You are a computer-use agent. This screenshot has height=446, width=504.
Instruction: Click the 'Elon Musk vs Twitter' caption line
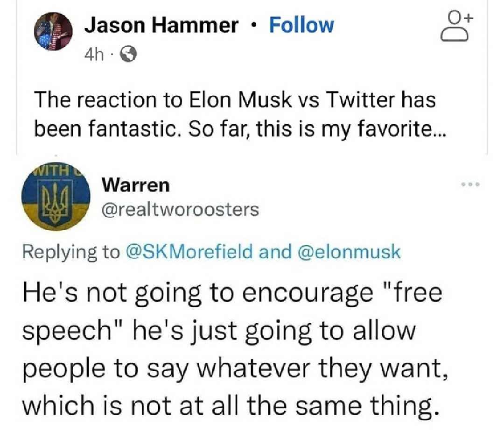point(235,99)
